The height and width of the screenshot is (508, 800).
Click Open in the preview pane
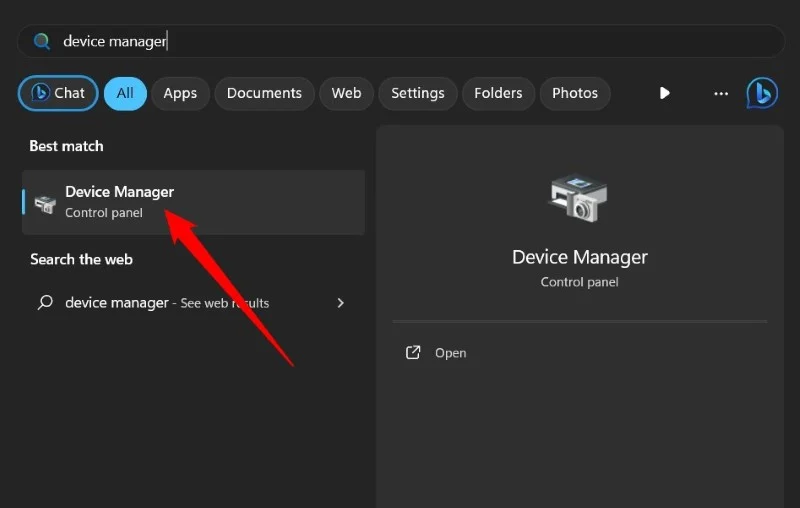450,353
